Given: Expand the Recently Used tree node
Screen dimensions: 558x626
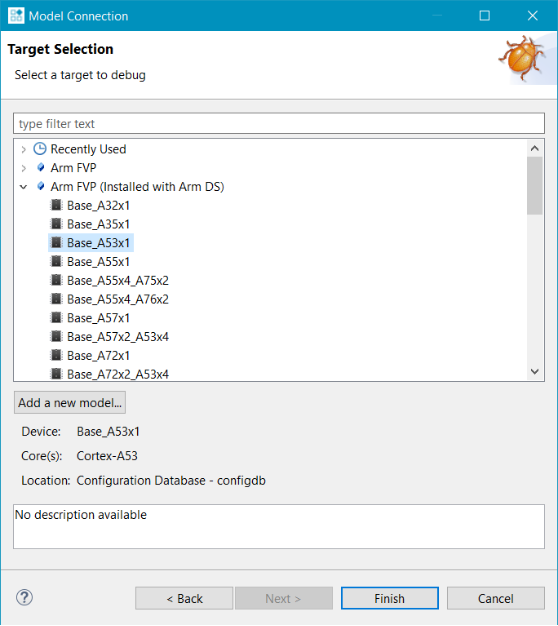Looking at the screenshot, I should pos(24,149).
